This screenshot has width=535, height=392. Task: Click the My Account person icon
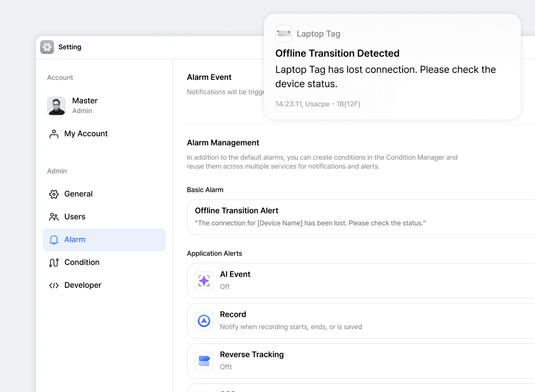(54, 134)
